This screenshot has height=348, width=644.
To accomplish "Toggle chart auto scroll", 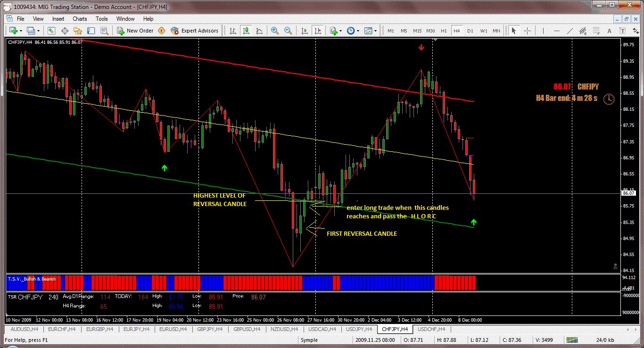I will [x=305, y=31].
